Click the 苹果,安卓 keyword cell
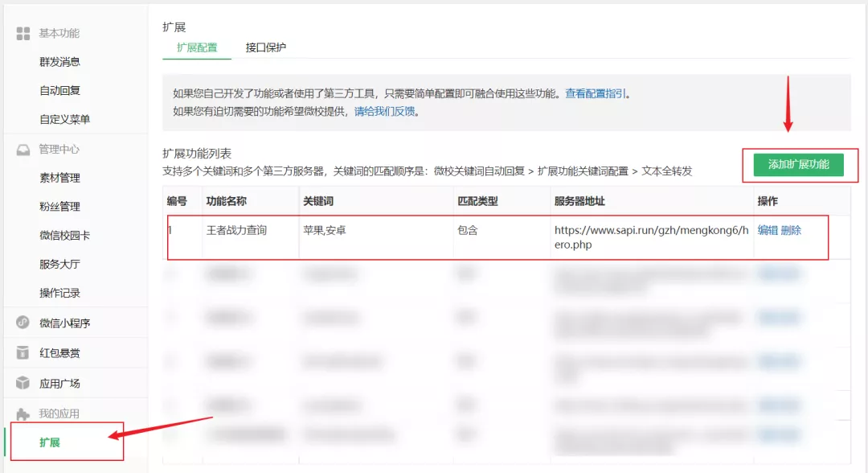 325,230
